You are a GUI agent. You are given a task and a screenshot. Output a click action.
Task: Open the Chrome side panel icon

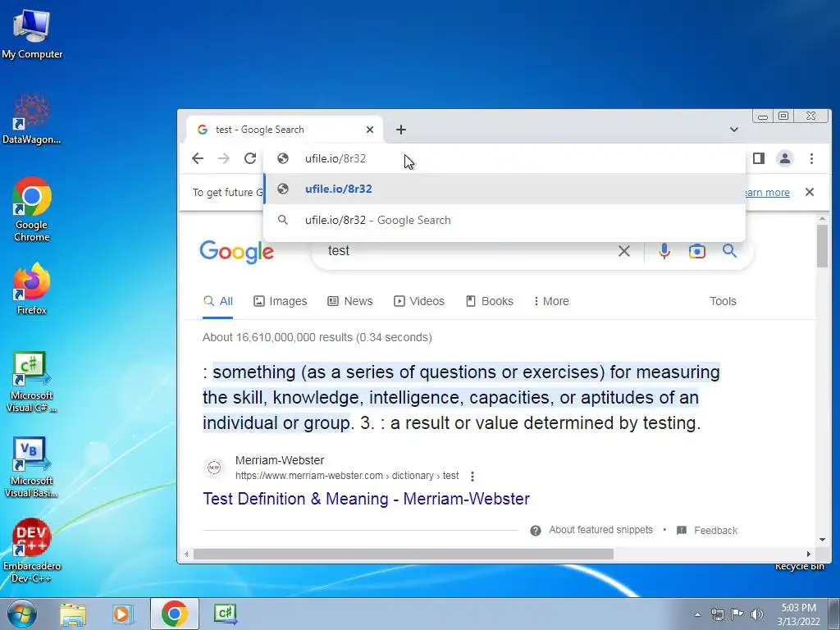pos(759,158)
